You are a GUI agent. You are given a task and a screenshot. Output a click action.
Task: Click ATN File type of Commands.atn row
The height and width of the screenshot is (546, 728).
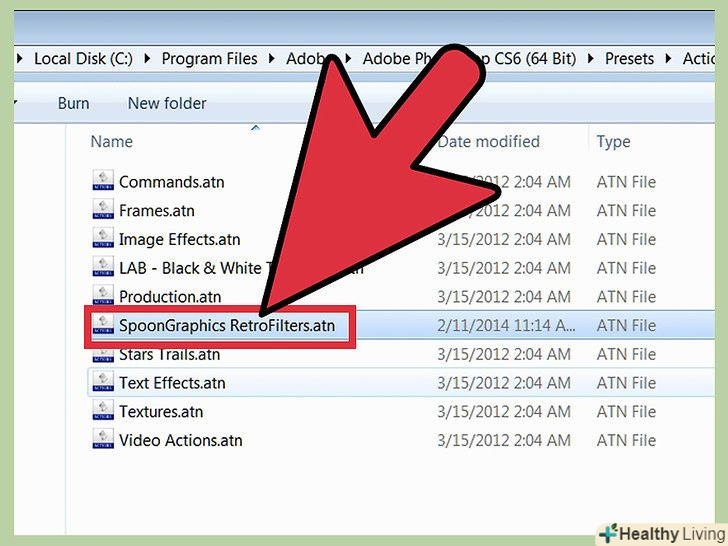point(626,182)
